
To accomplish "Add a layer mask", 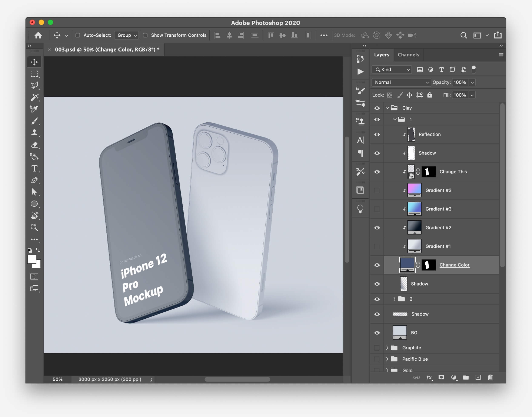I will [441, 377].
